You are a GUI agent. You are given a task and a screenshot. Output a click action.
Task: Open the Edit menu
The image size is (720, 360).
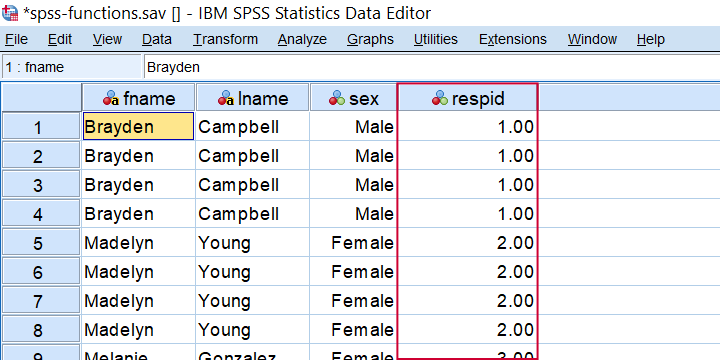pyautogui.click(x=60, y=39)
